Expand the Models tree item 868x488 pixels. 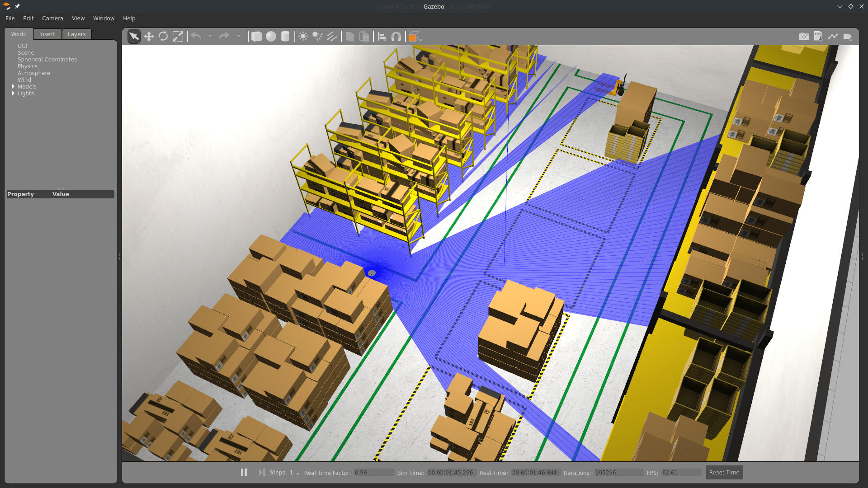13,86
